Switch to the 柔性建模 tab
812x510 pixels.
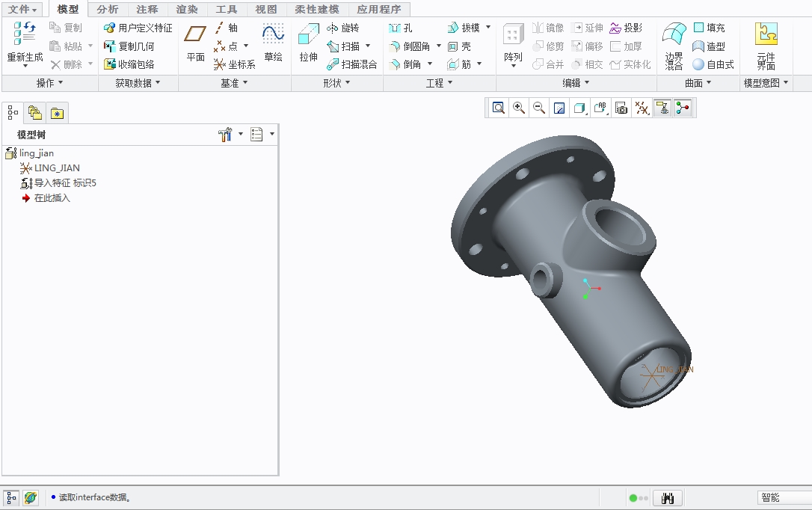pos(317,9)
